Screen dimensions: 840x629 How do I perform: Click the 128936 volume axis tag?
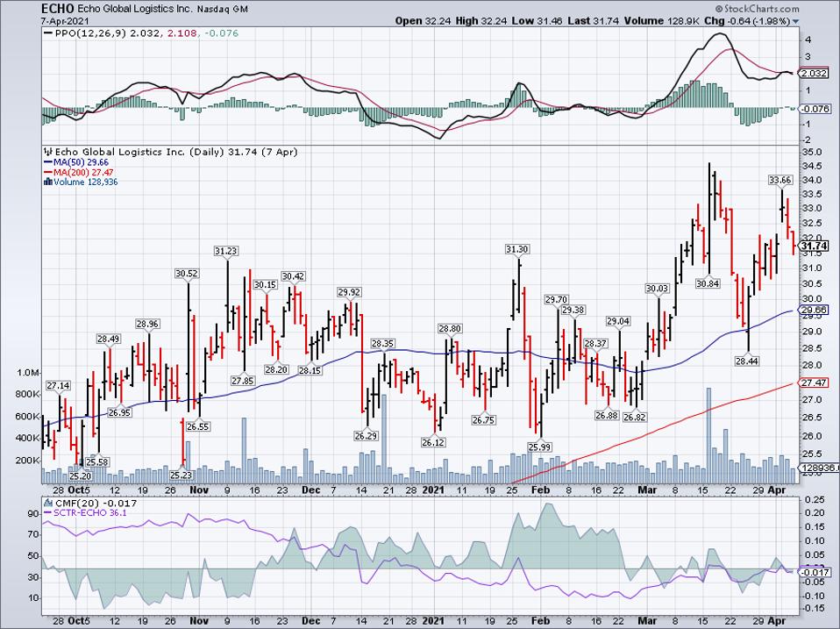click(819, 468)
